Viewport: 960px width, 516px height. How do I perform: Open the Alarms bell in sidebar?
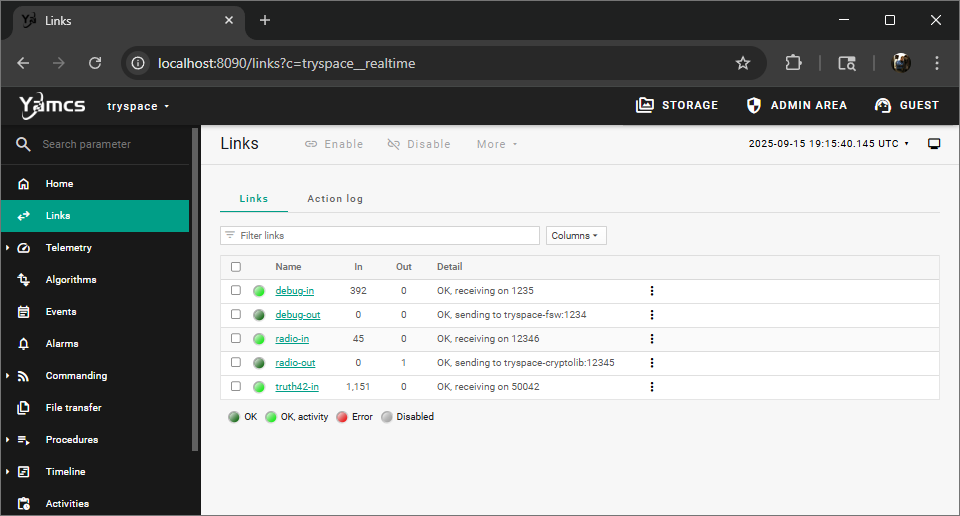(24, 344)
